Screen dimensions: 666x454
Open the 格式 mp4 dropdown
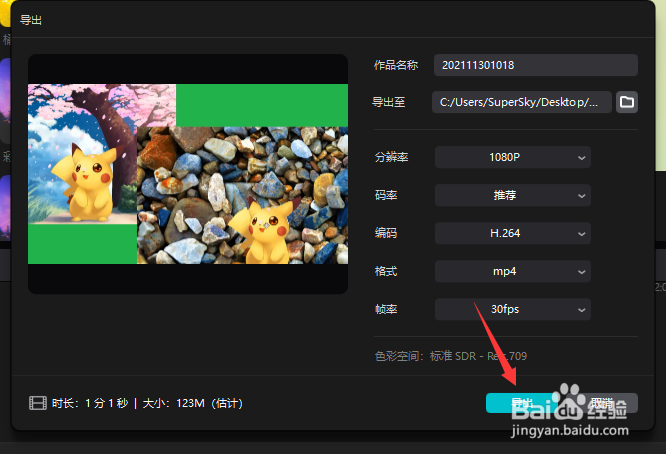point(513,271)
